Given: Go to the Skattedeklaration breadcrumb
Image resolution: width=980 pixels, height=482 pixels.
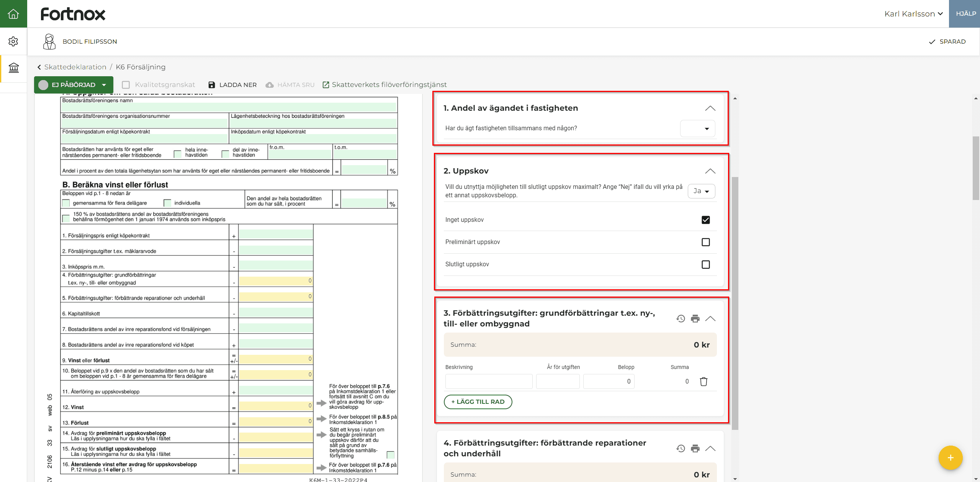Looking at the screenshot, I should tap(75, 67).
